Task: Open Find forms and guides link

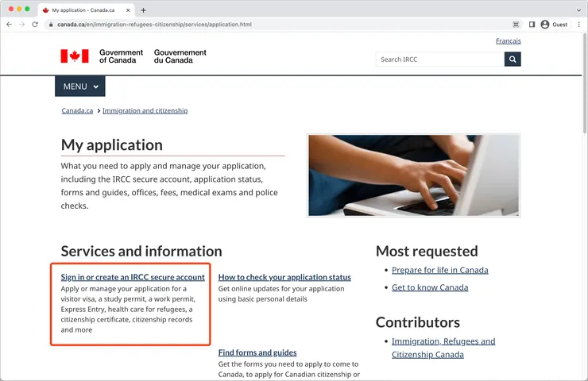Action: (257, 352)
